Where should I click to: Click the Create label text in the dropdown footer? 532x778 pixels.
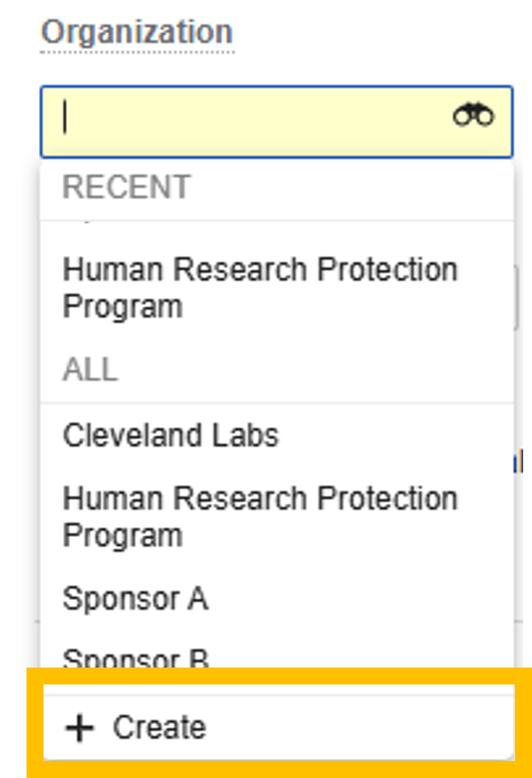[160, 728]
